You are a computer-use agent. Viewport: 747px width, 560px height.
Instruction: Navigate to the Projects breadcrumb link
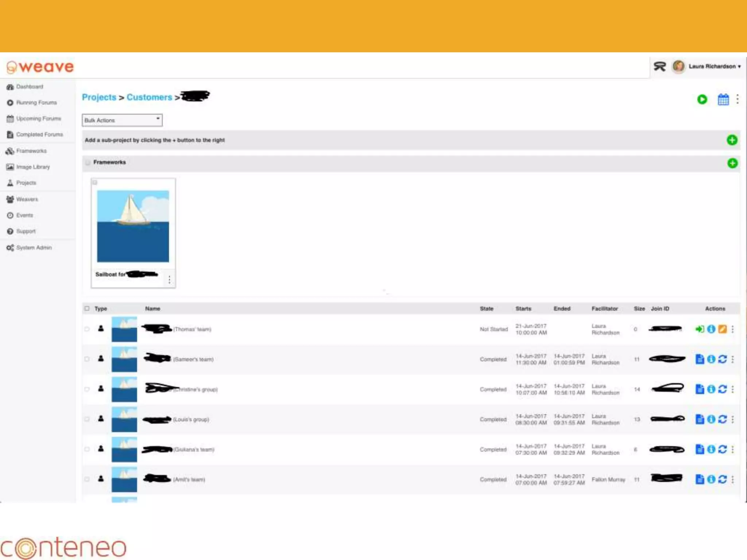[99, 97]
